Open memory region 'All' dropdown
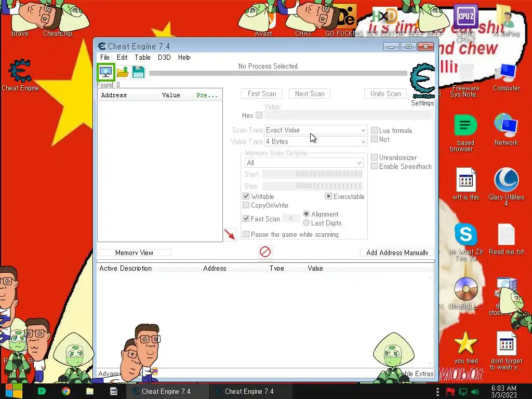532x399 pixels. click(303, 163)
